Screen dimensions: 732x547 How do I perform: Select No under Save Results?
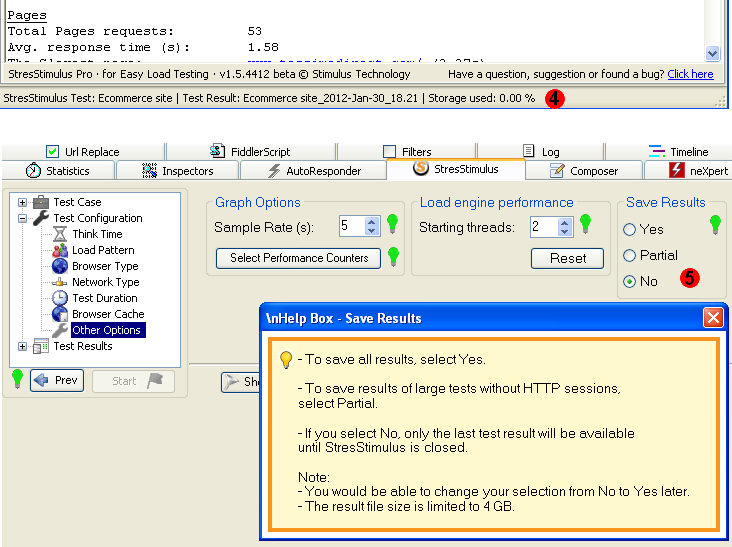coord(629,281)
